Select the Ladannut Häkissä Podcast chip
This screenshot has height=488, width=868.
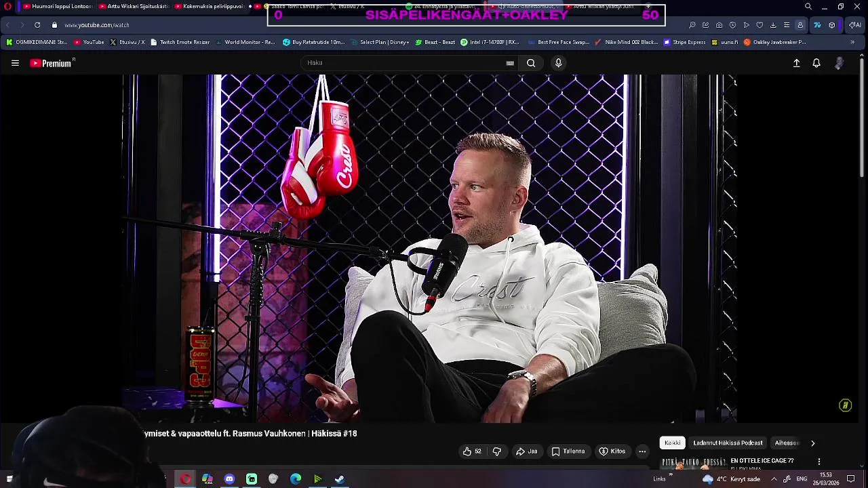click(728, 443)
